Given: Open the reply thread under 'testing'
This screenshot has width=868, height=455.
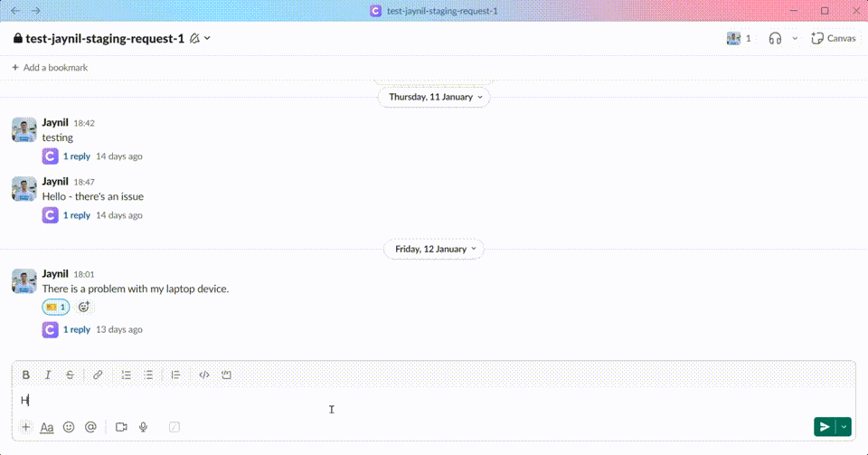Looking at the screenshot, I should pos(76,156).
